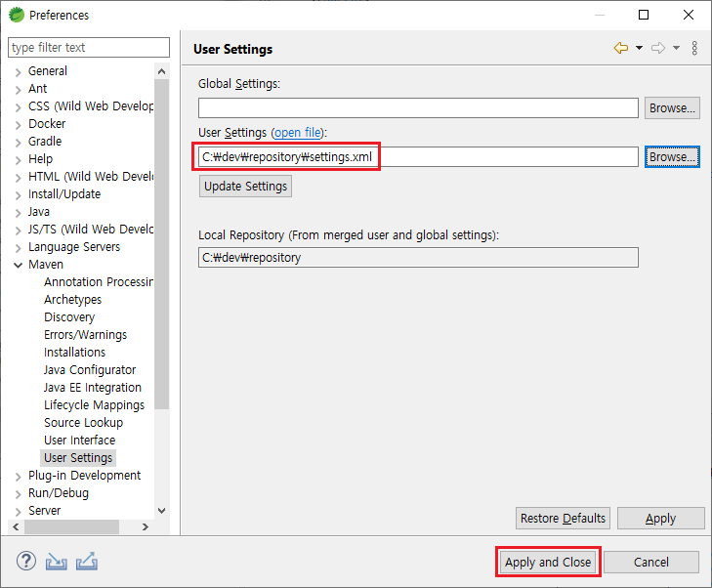Click Apply and Close

[x=548, y=563]
